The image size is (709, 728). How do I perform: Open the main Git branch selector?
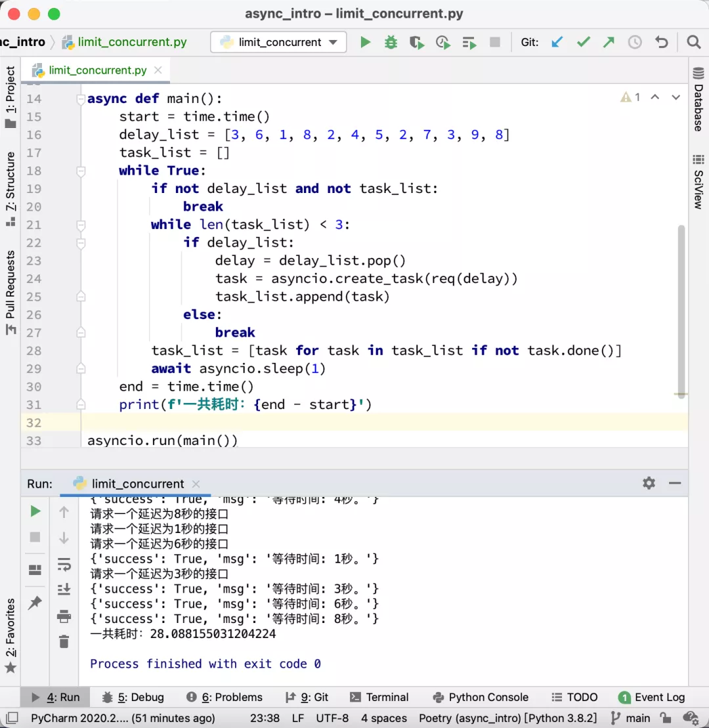tap(630, 717)
